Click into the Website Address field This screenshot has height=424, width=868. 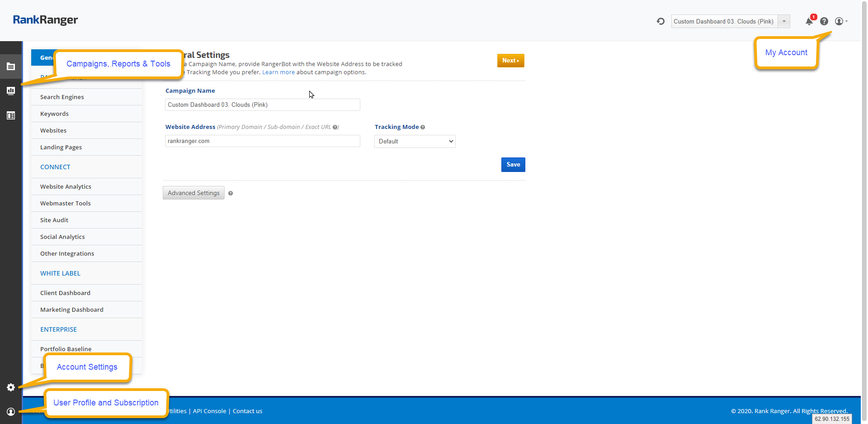pos(262,141)
